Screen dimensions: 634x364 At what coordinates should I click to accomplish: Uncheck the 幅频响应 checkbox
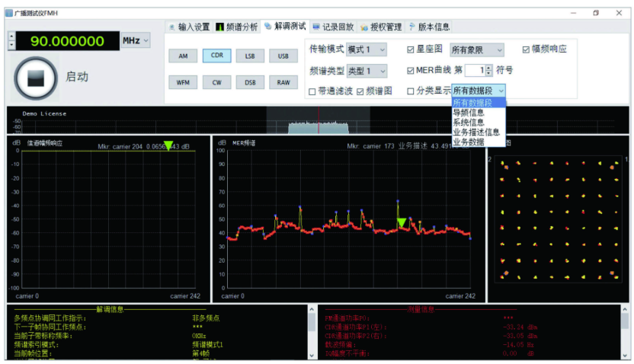coord(526,49)
